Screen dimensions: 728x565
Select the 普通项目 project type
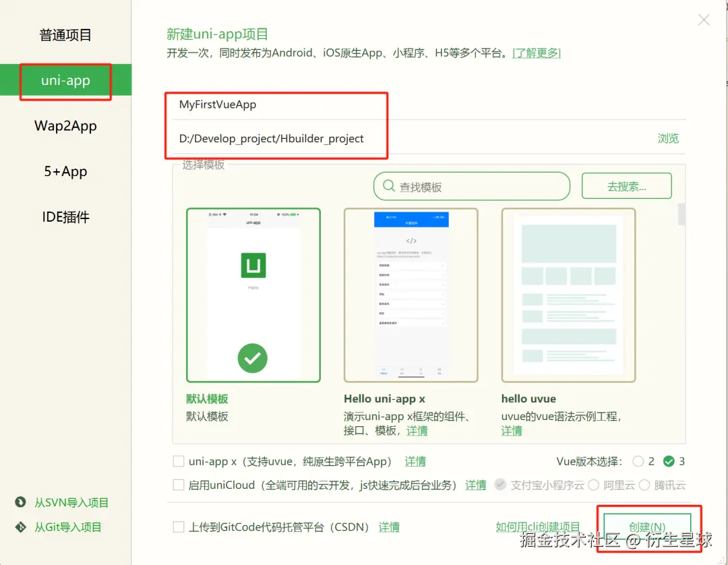pos(65,35)
